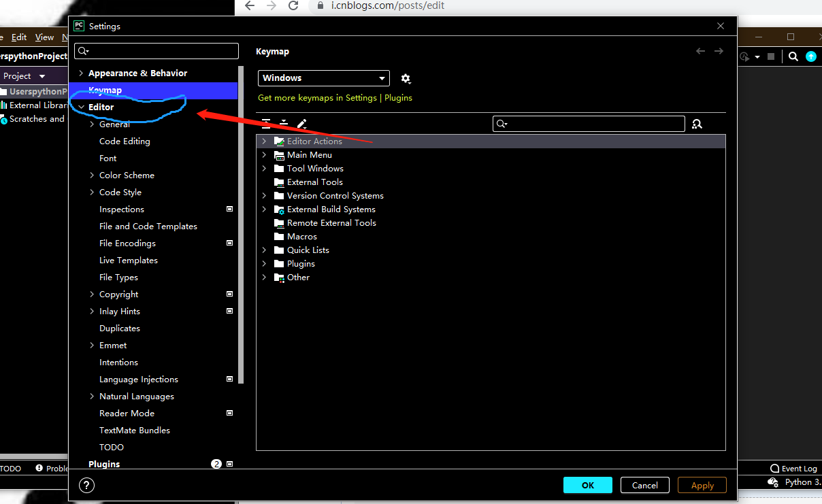Open the Plugins link beside keymaps text
This screenshot has height=504, width=822.
398,97
